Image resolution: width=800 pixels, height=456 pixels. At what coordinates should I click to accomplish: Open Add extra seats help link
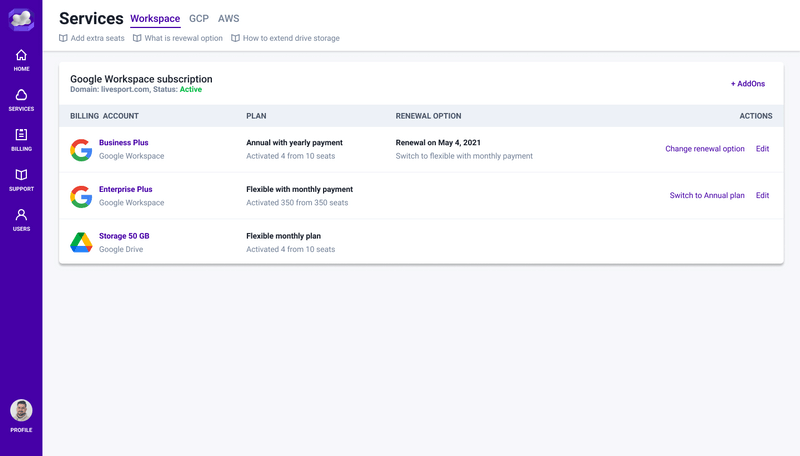point(97,38)
